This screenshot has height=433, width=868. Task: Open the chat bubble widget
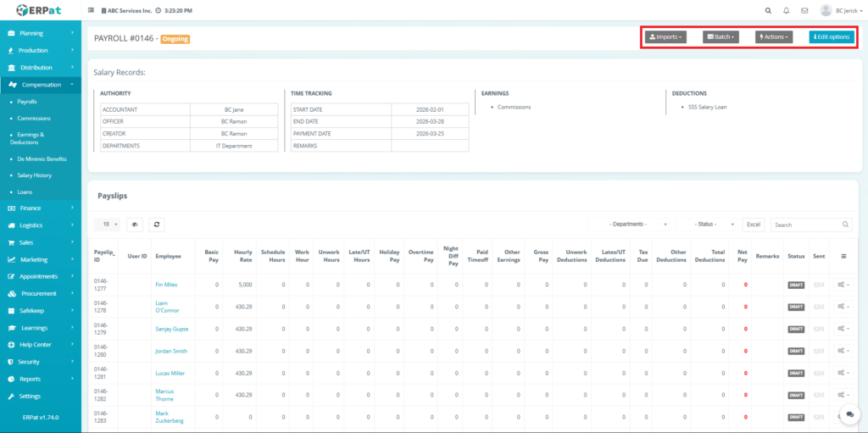tap(847, 413)
